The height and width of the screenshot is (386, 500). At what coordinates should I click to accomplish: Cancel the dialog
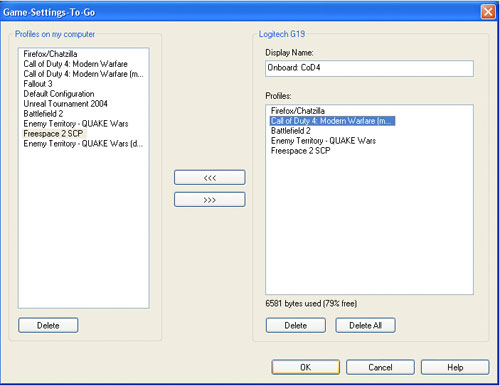pyautogui.click(x=380, y=367)
